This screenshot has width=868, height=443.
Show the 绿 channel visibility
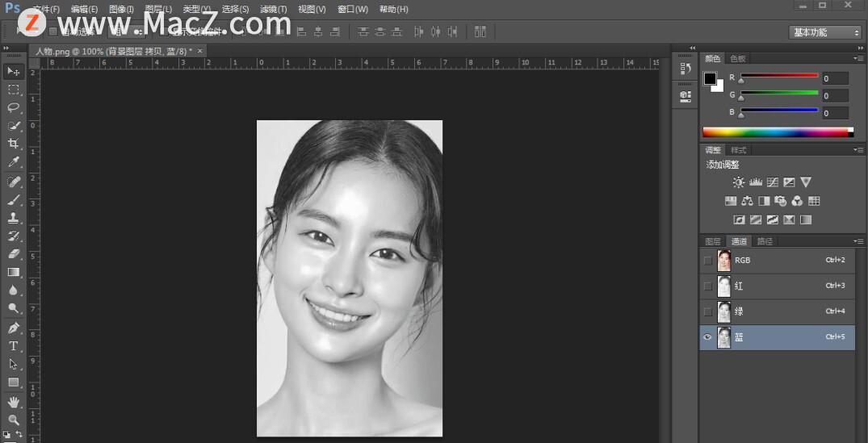[707, 311]
